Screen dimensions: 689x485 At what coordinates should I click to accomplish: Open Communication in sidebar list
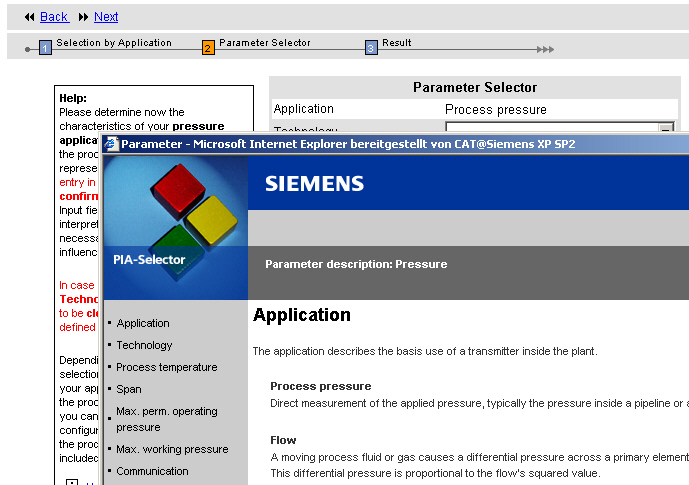tap(152, 471)
